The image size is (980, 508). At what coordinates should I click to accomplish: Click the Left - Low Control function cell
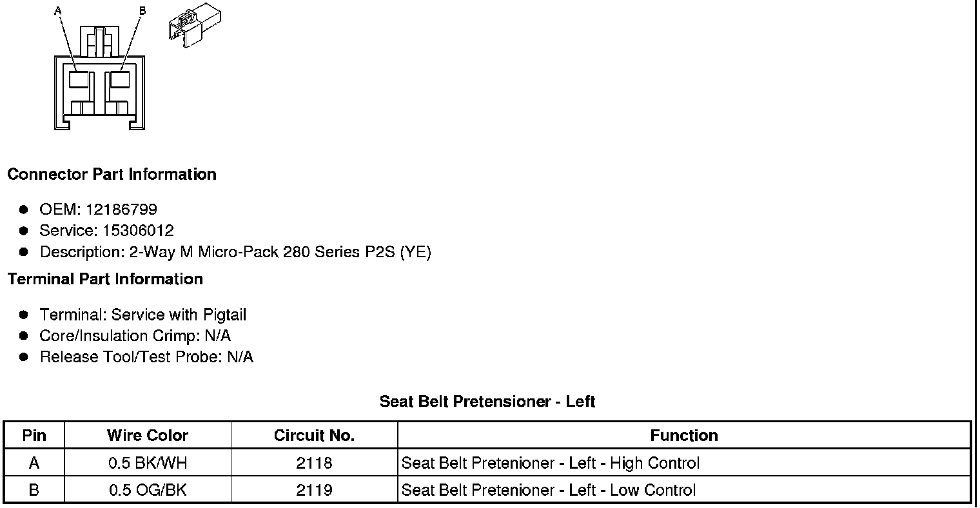click(x=549, y=490)
